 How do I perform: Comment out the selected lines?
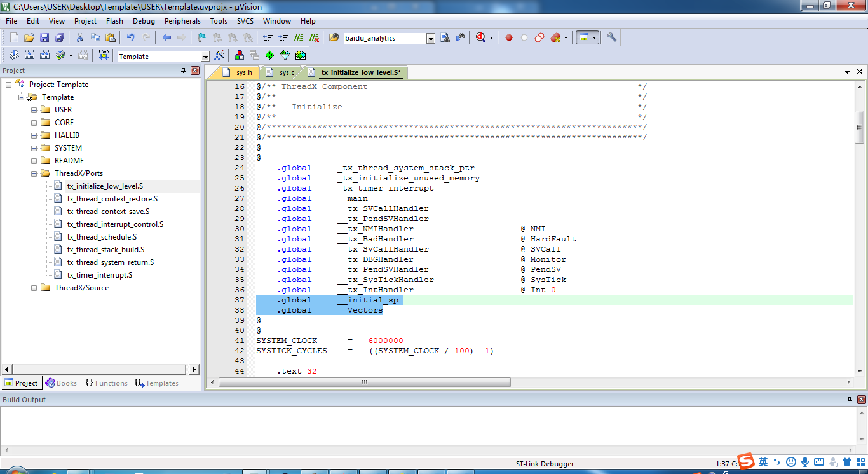tap(299, 38)
